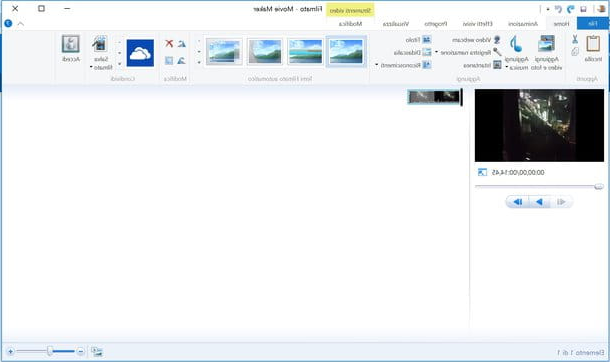Switch to the Visualizza tab
This screenshot has height=362, width=610.
pyautogui.click(x=396, y=24)
